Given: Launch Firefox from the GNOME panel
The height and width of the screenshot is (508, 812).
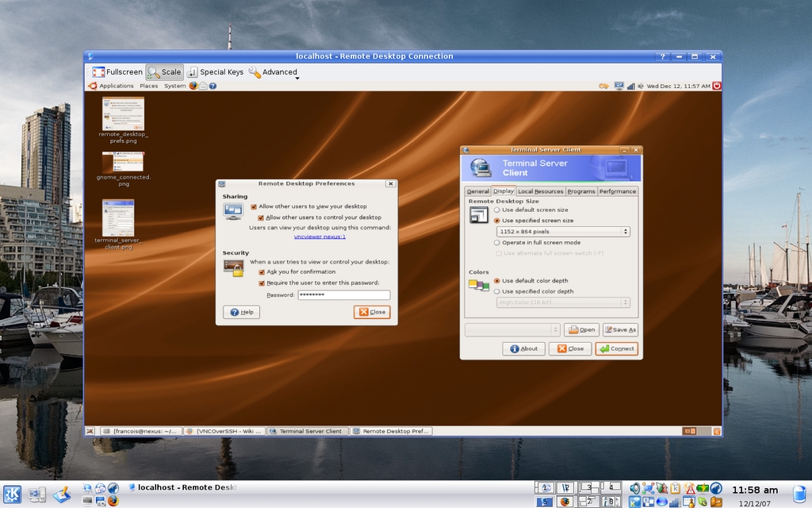Looking at the screenshot, I should pyautogui.click(x=193, y=86).
